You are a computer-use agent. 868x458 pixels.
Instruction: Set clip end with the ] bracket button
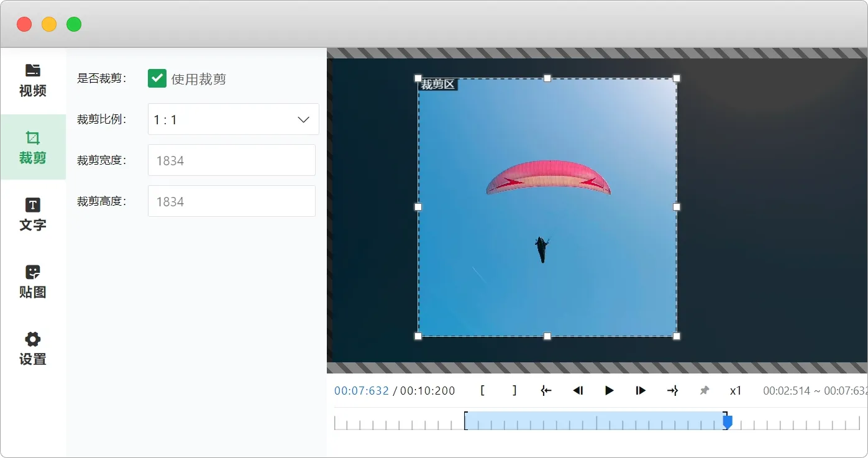514,390
